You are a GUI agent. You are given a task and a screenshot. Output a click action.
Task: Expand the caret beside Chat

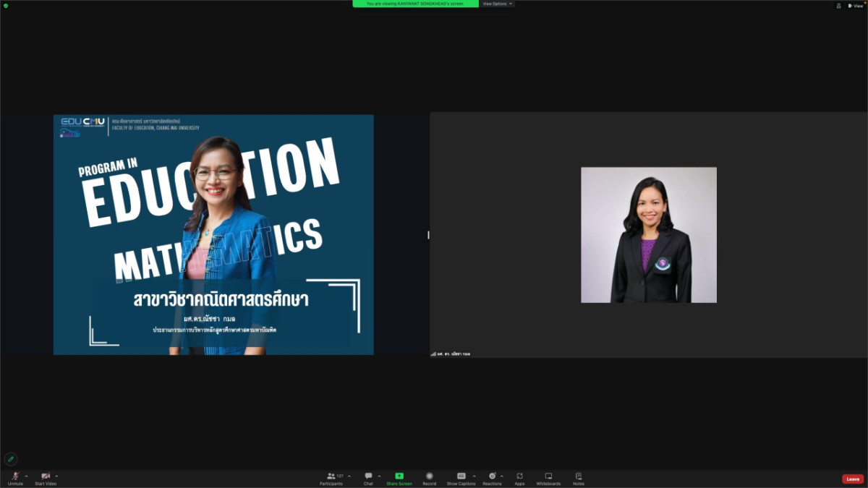pos(379,476)
